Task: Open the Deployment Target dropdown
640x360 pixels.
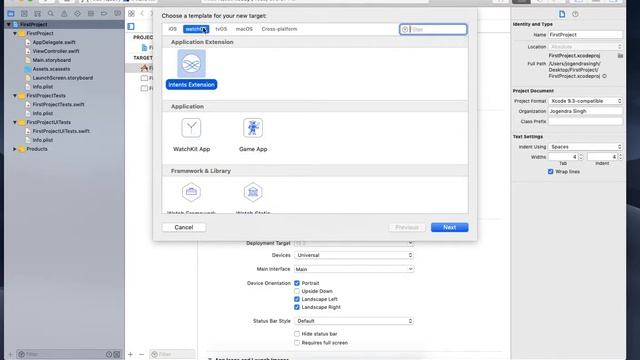Action: coord(354,243)
